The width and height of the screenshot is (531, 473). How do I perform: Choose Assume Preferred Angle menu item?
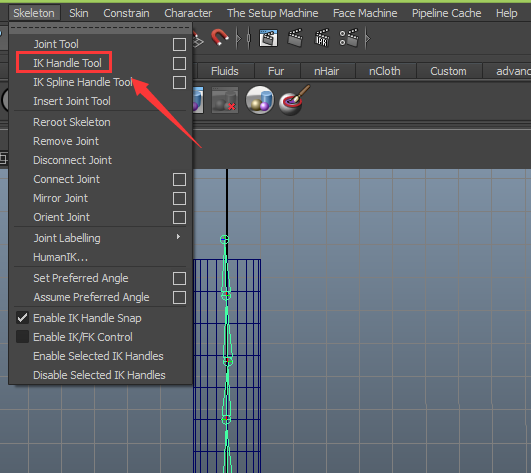click(x=91, y=297)
